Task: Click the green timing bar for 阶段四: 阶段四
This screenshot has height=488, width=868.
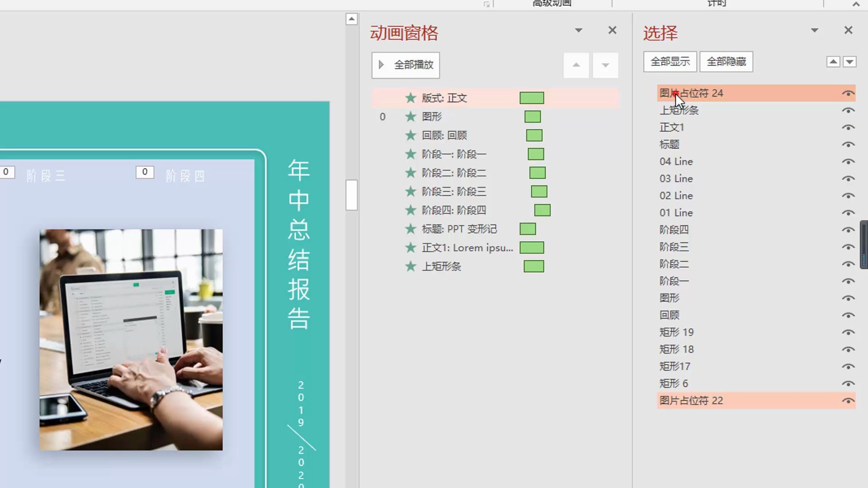Action: tap(542, 210)
